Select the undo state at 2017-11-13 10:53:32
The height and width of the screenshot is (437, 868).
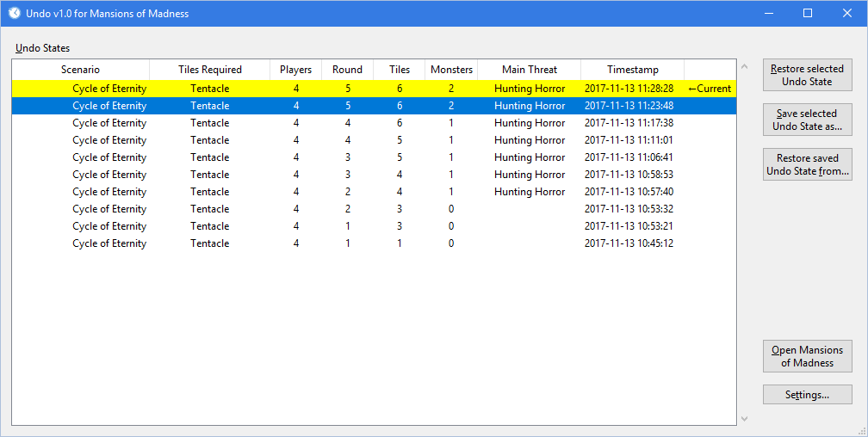tap(375, 208)
